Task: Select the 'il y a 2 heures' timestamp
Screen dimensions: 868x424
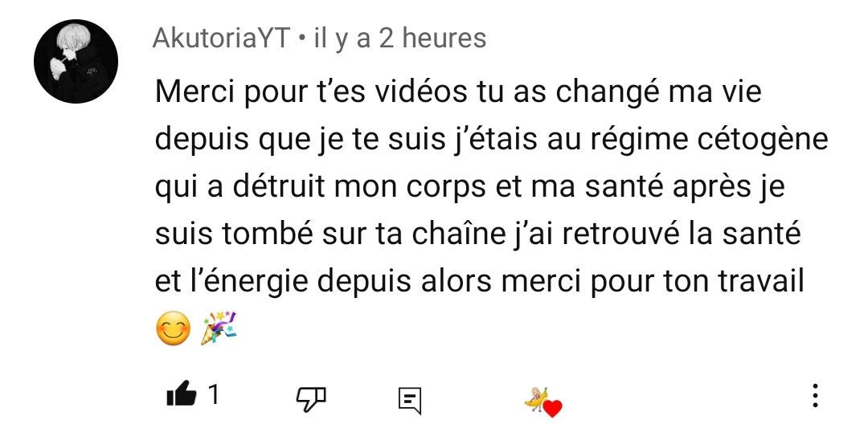Action: click(399, 38)
